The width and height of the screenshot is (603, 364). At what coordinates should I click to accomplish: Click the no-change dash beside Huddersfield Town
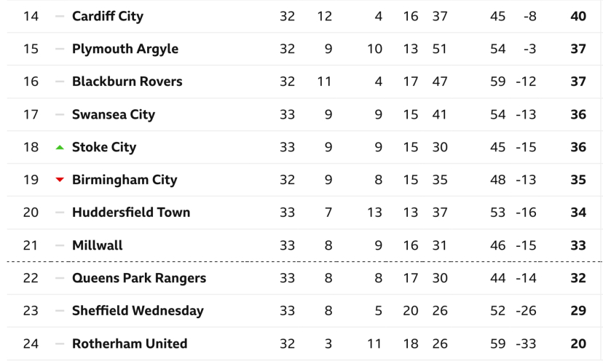click(x=60, y=213)
